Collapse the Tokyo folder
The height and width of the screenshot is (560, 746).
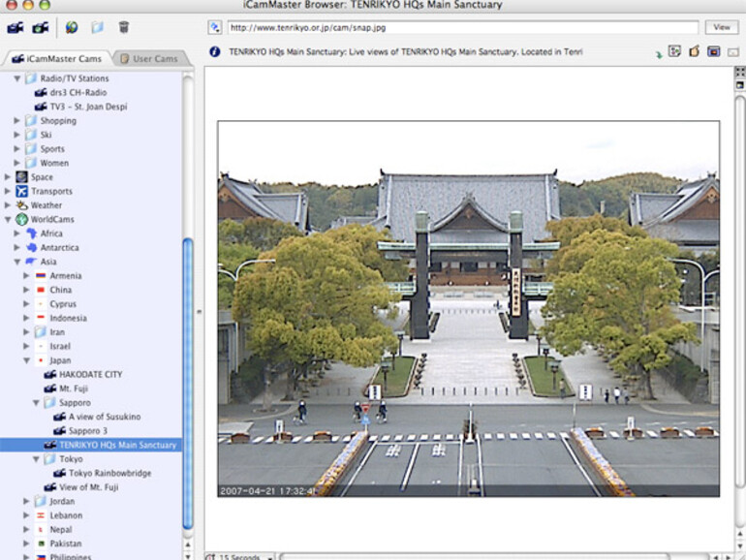(x=37, y=459)
